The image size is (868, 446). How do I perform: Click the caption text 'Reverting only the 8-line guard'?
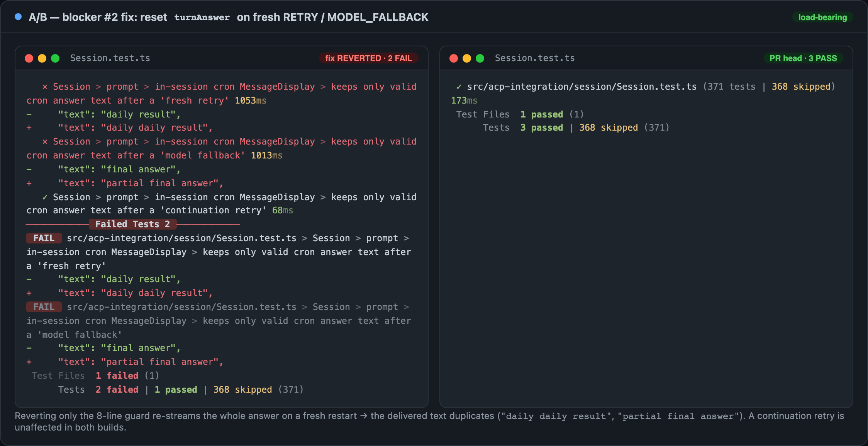82,416
